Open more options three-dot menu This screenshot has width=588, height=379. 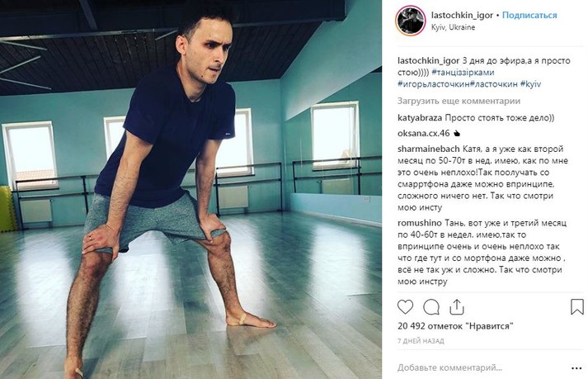pos(576,368)
